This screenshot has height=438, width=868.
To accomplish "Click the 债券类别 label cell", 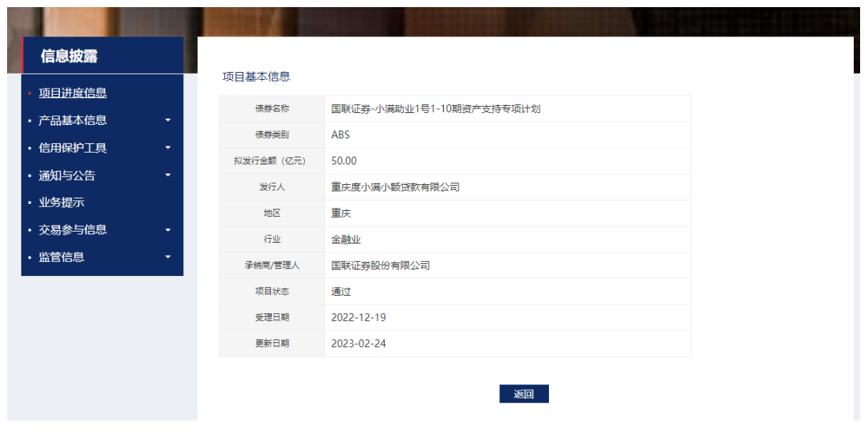I will pyautogui.click(x=272, y=134).
